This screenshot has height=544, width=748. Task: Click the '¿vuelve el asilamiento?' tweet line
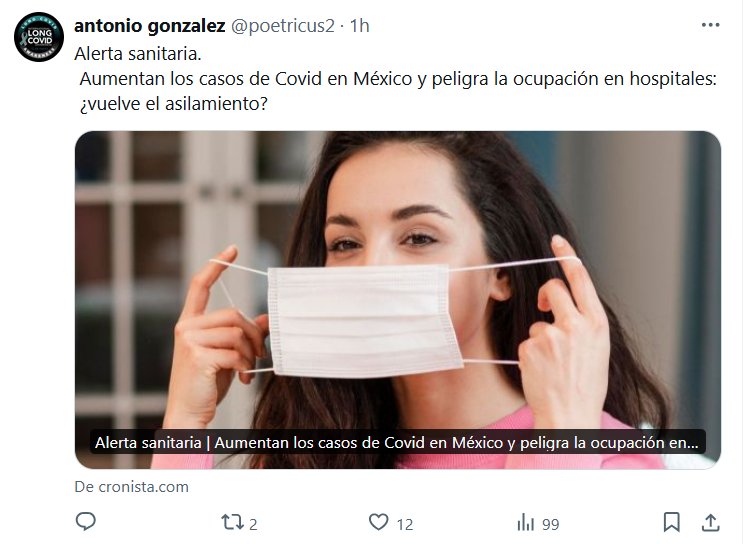[x=174, y=104]
